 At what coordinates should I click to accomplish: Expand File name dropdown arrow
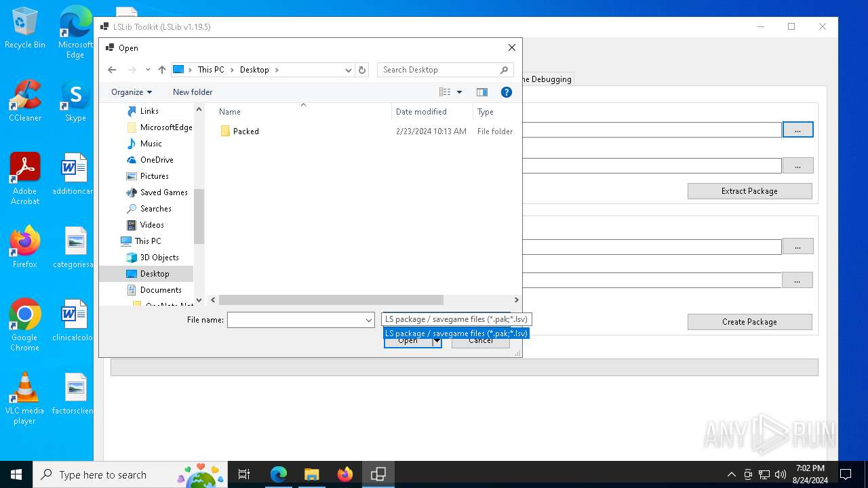[369, 320]
